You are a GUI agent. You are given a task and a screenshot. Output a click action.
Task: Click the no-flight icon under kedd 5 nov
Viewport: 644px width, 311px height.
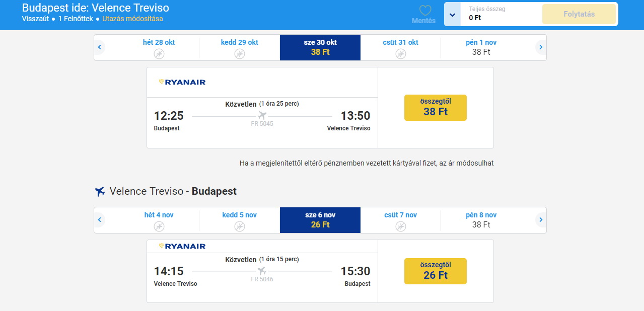240,226
